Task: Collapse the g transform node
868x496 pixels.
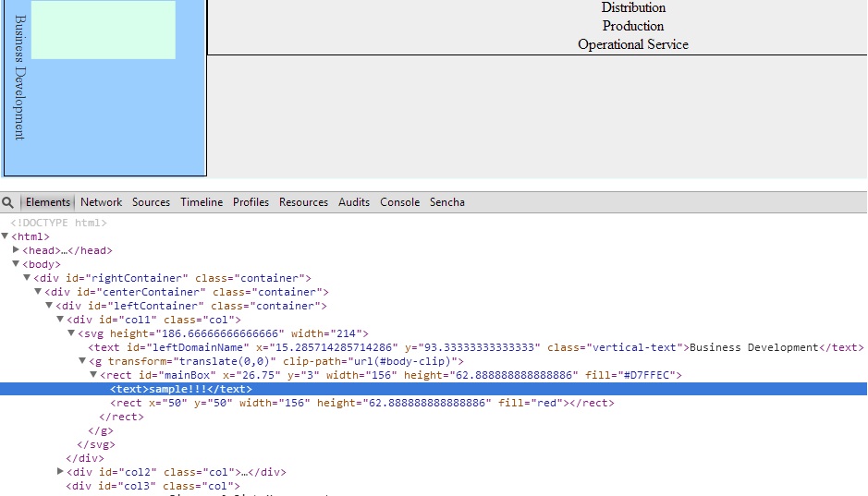Action: (x=82, y=360)
